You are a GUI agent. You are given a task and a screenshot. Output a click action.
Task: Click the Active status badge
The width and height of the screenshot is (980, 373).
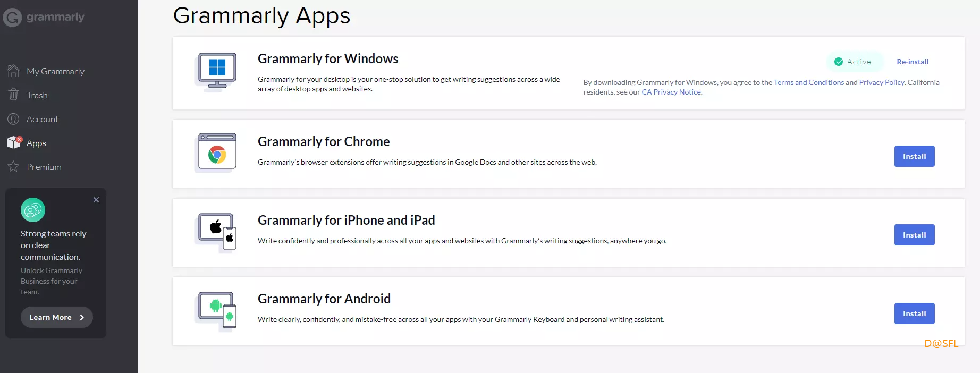pos(855,62)
